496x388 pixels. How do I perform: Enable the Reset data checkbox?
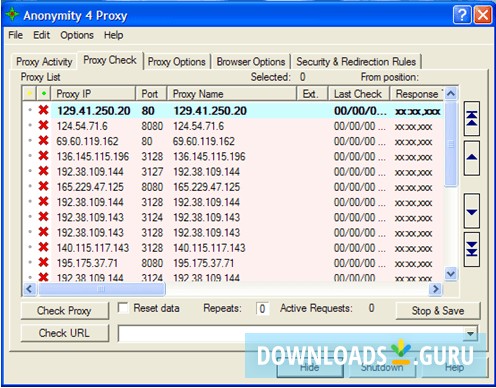(x=123, y=308)
